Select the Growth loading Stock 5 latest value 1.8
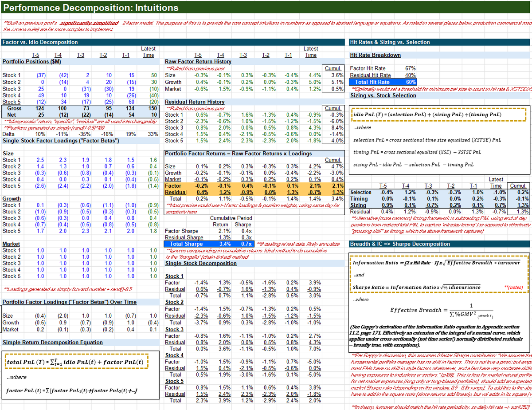 153,231
